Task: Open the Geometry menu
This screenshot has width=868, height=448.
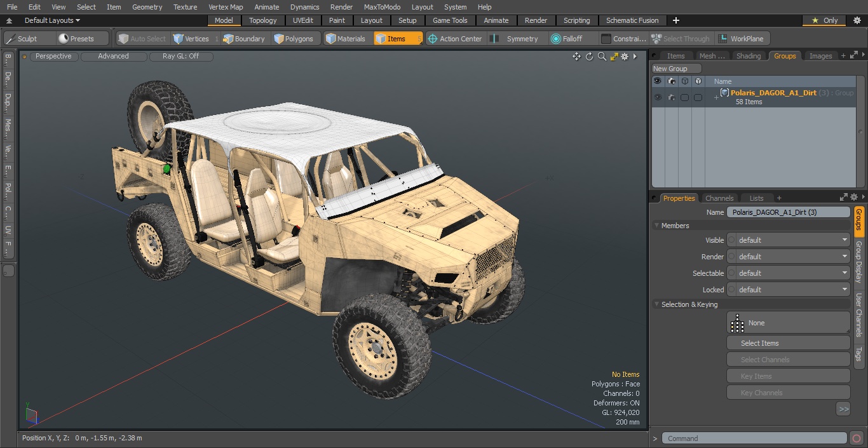Action: (x=147, y=7)
